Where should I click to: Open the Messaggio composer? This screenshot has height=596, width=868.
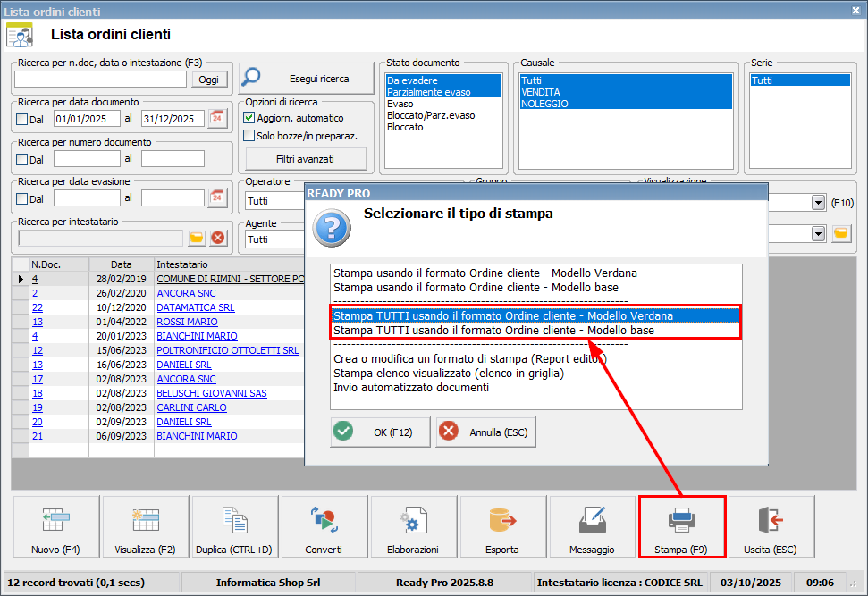593,526
